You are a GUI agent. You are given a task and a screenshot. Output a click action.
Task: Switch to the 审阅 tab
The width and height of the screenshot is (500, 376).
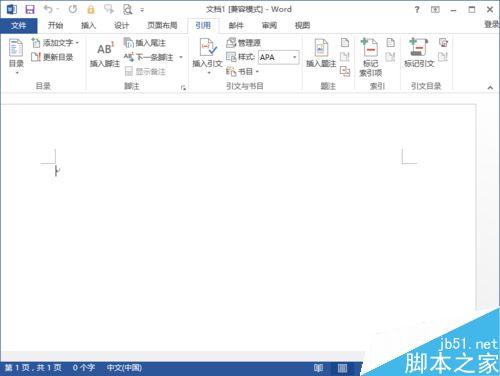(x=269, y=25)
